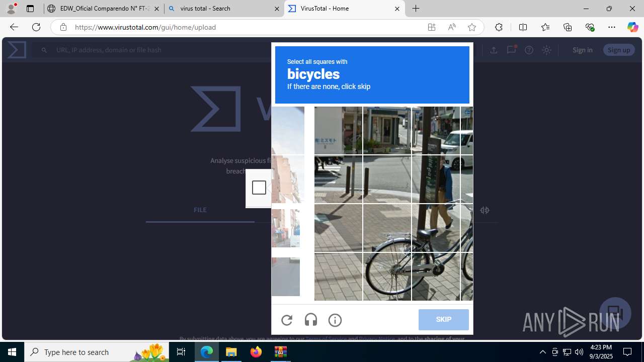Open the WinRAR taskbar icon

[280, 352]
